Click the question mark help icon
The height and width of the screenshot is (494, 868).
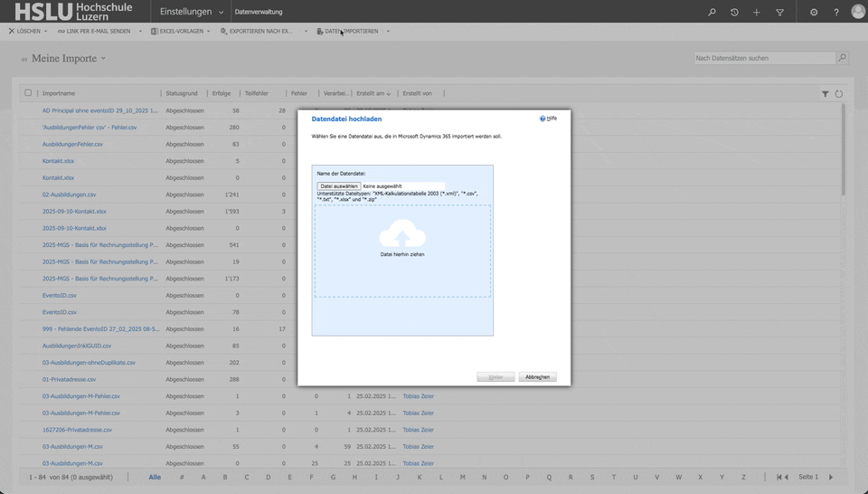pyautogui.click(x=836, y=12)
